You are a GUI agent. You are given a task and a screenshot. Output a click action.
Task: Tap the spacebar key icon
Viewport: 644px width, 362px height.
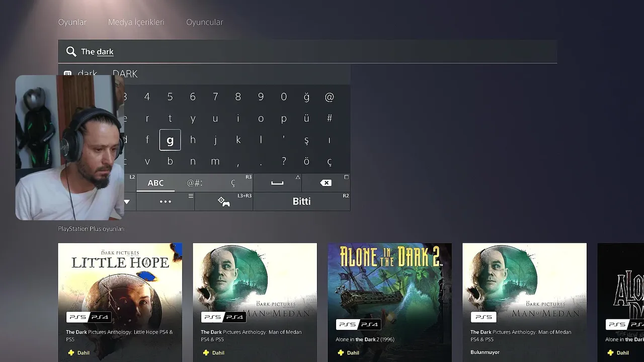(277, 183)
